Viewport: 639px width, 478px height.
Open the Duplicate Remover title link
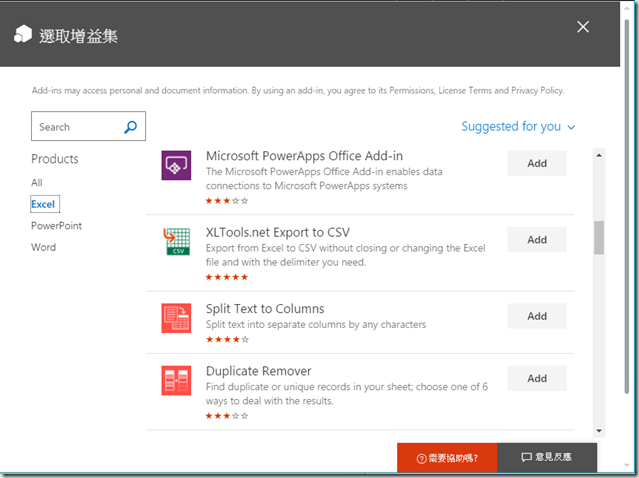click(258, 371)
